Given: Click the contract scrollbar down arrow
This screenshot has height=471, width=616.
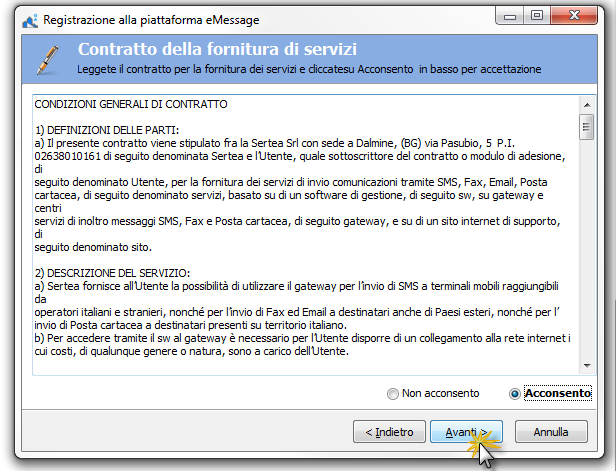Looking at the screenshot, I should point(587,366).
